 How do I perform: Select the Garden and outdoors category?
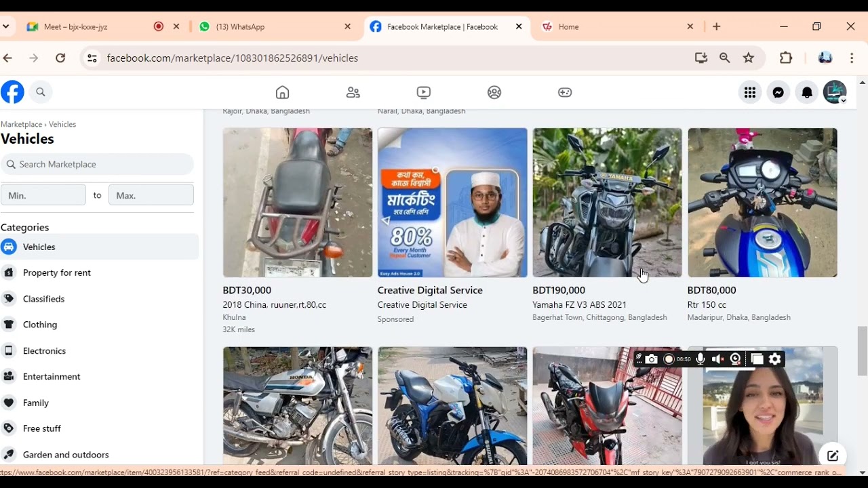[100, 455]
